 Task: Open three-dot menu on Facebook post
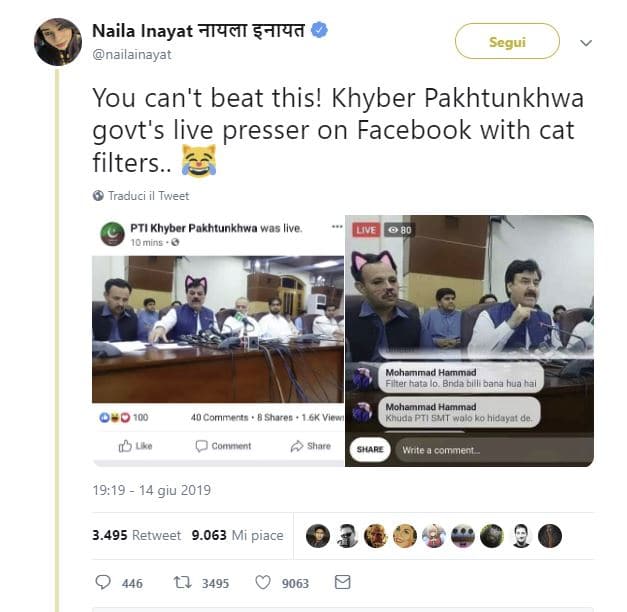337,227
